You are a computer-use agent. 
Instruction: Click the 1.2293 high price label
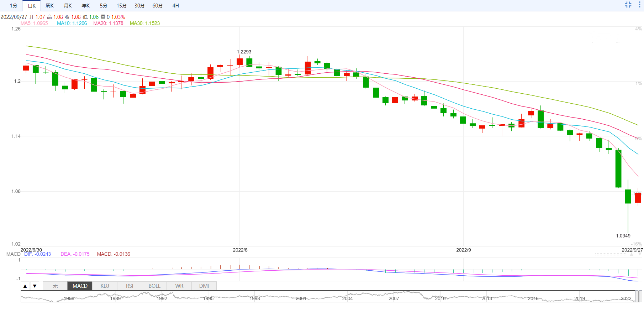pos(244,52)
